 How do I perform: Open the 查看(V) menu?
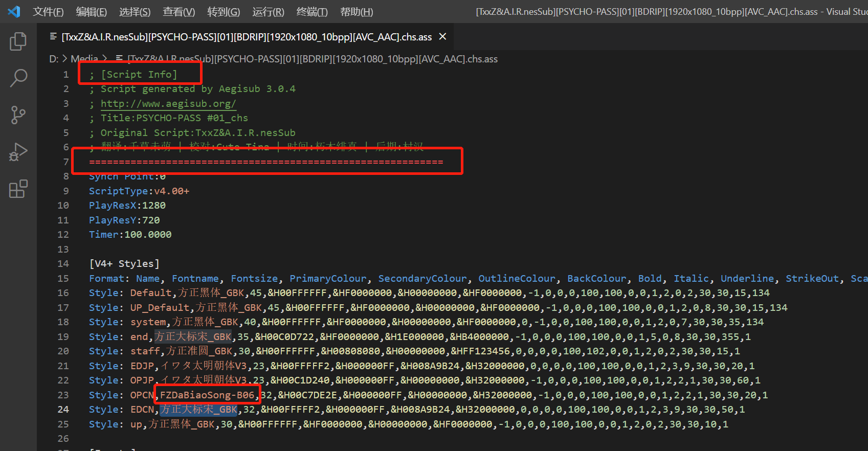179,12
